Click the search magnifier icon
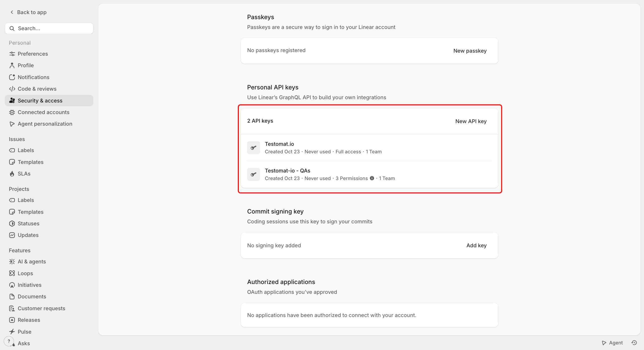This screenshot has width=644, height=350. tap(12, 28)
